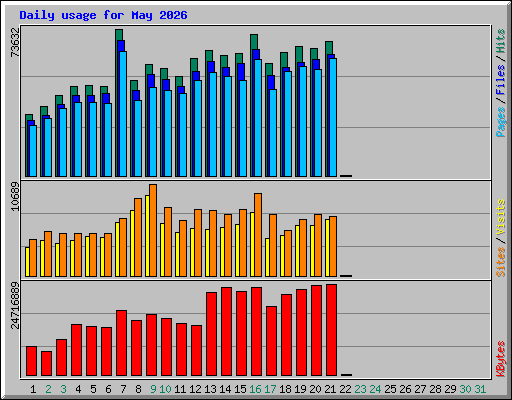Click day 29 on the x-axis
This screenshot has height=400, width=512.
tap(450, 389)
